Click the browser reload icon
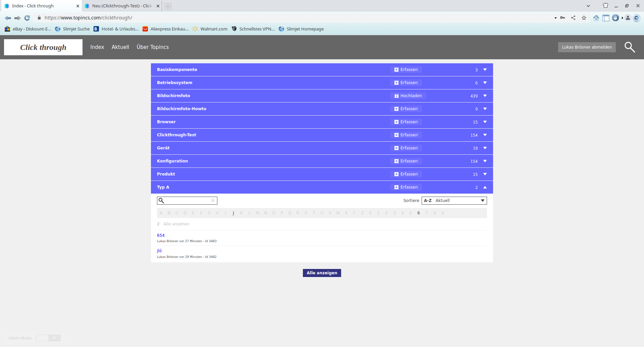Image resolution: width=644 pixels, height=347 pixels. click(27, 18)
